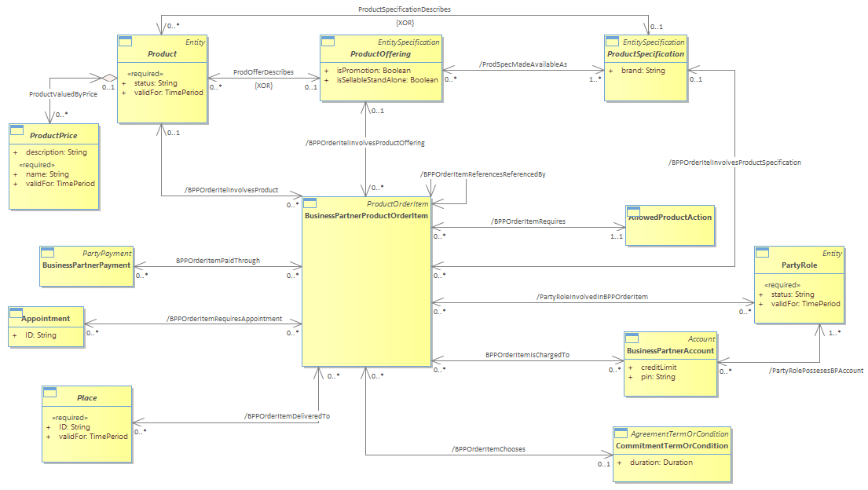Click the Account parent label
The height and width of the screenshot is (490, 868).
(701, 339)
